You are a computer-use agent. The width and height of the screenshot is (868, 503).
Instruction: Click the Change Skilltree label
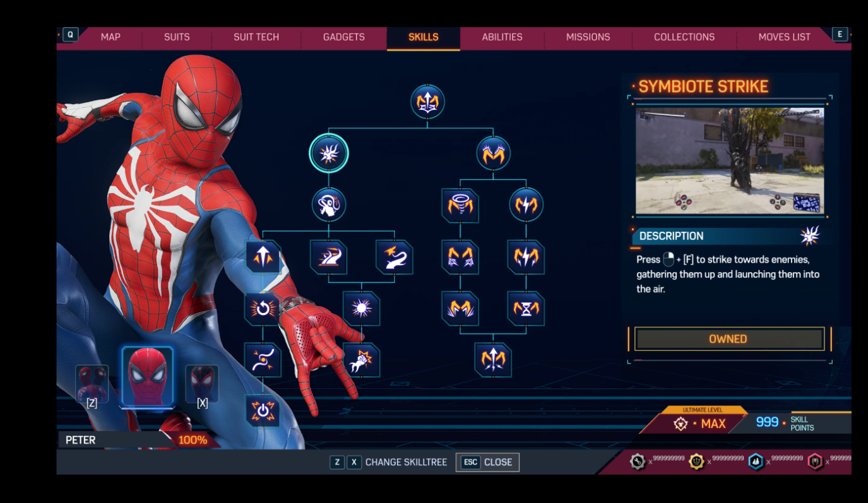[406, 462]
